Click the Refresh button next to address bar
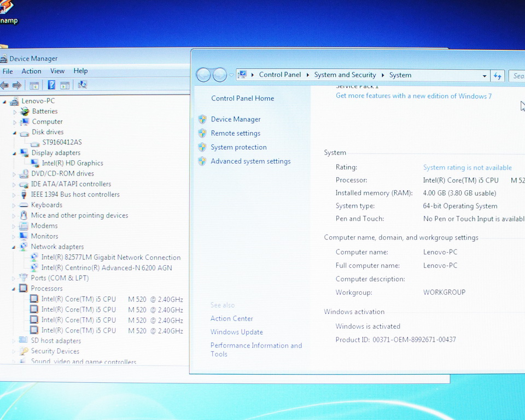 tap(498, 76)
